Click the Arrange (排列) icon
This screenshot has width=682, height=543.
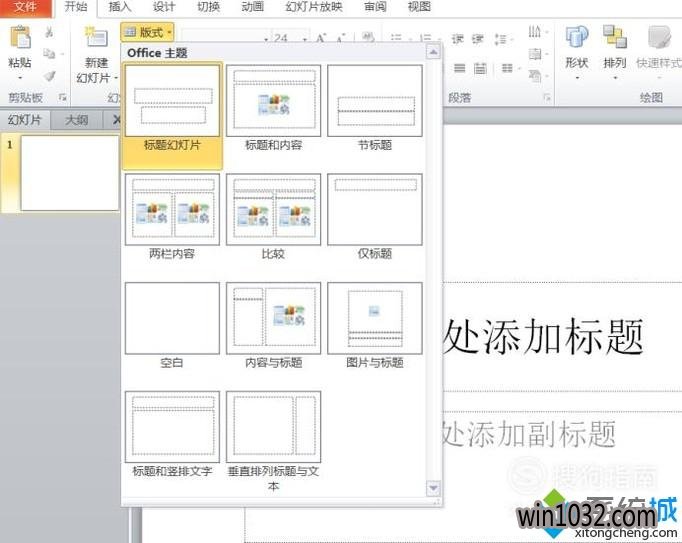[614, 40]
